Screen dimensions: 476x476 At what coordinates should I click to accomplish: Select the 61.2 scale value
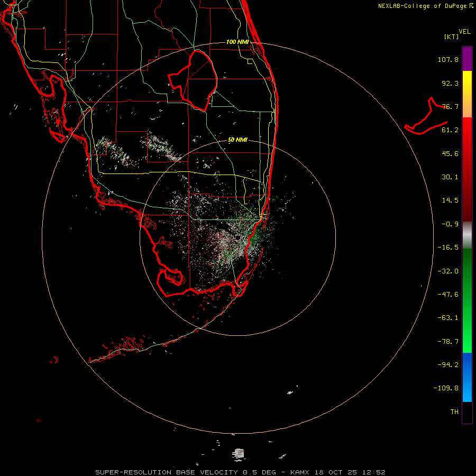tap(450, 130)
